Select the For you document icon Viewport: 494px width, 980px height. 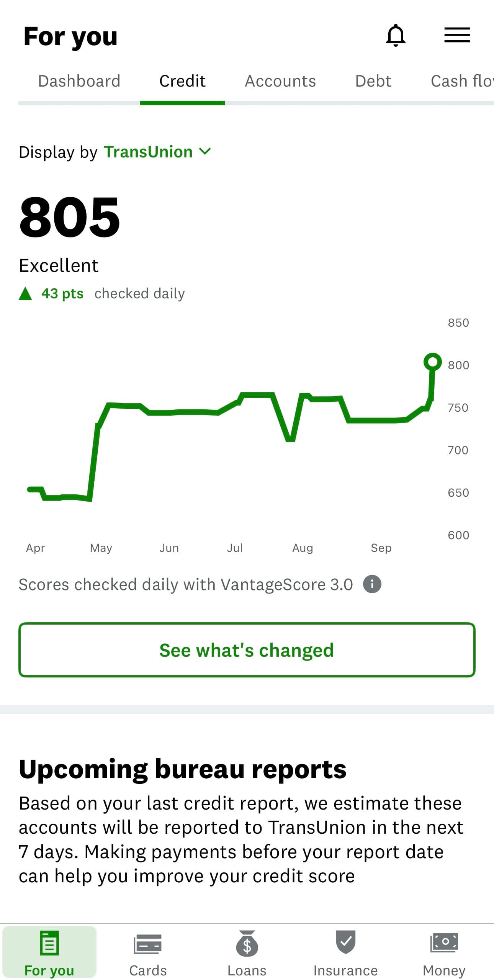coord(49,942)
